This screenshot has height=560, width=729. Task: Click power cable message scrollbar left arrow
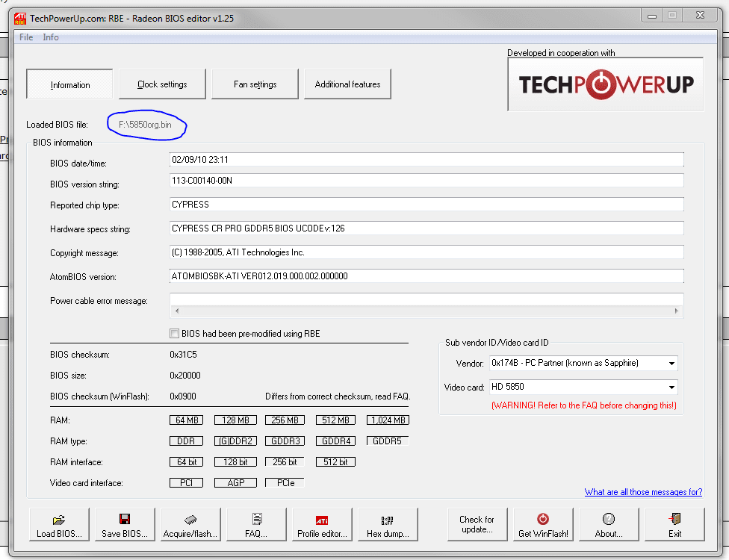click(177, 311)
